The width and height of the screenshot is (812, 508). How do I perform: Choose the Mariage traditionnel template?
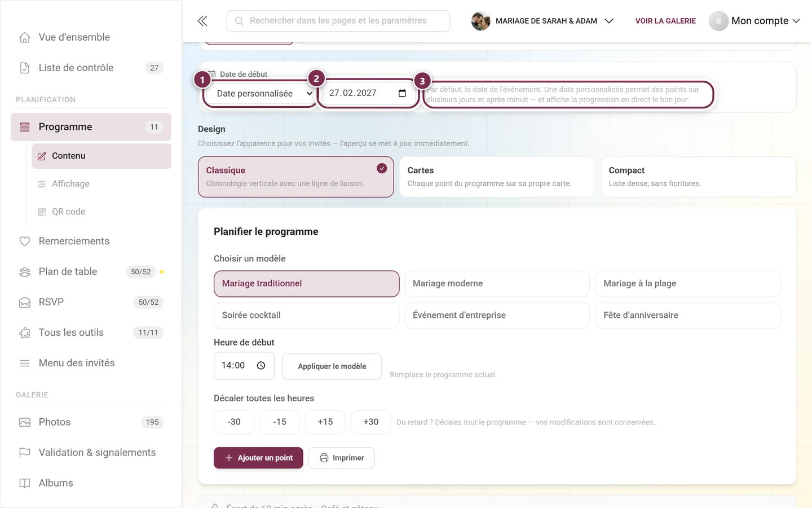pos(307,284)
